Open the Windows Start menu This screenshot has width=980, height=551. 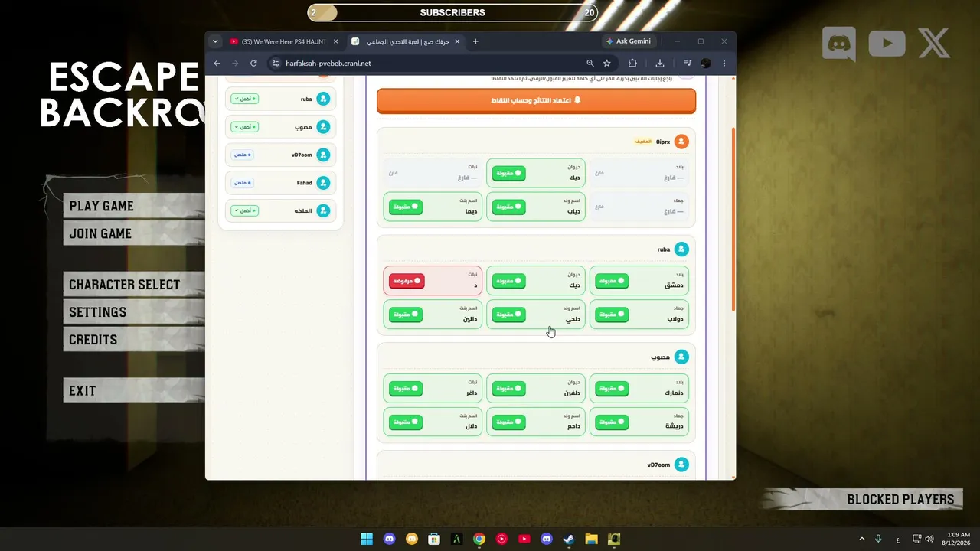point(367,539)
